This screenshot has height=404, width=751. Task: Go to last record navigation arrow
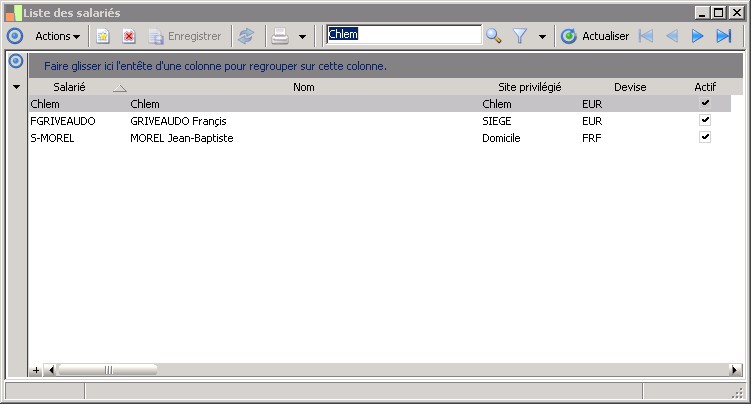point(724,36)
